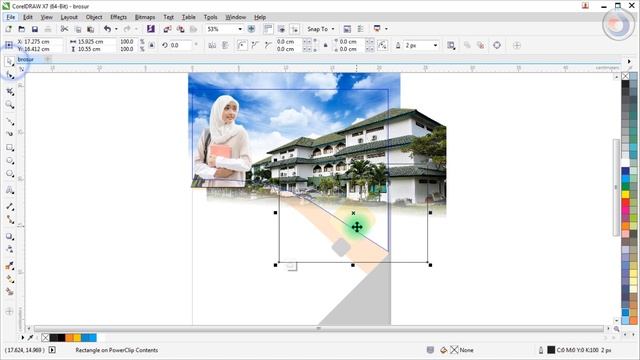Toggle Show Guidelines button
640x360 pixels.
coord(294,29)
